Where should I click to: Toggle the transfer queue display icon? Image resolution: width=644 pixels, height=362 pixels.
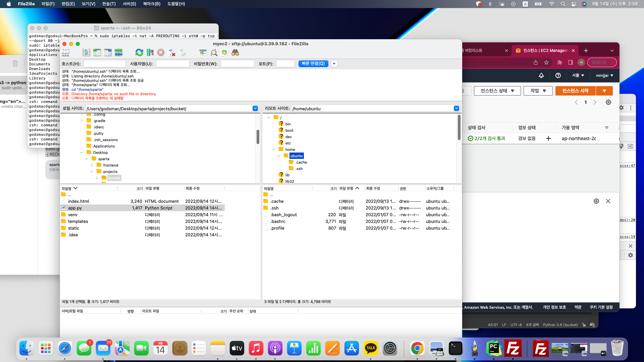click(118, 53)
